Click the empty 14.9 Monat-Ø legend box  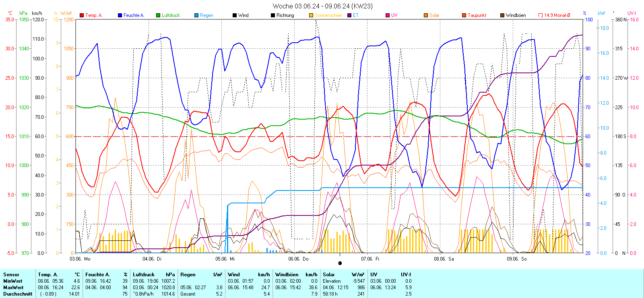click(541, 15)
